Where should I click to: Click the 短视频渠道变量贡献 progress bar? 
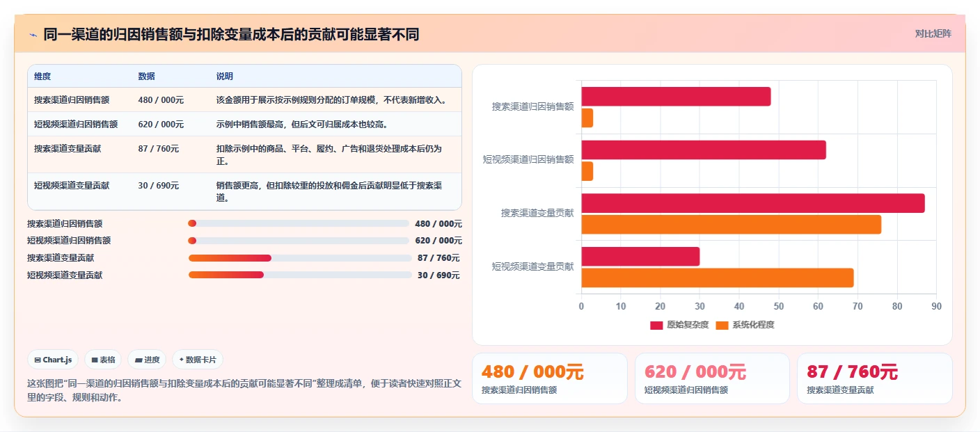300,275
